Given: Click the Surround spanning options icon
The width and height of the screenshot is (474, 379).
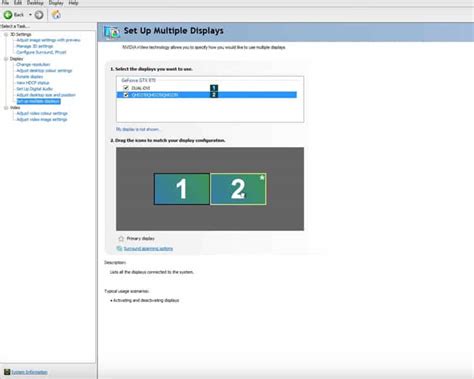Looking at the screenshot, I should [119, 249].
